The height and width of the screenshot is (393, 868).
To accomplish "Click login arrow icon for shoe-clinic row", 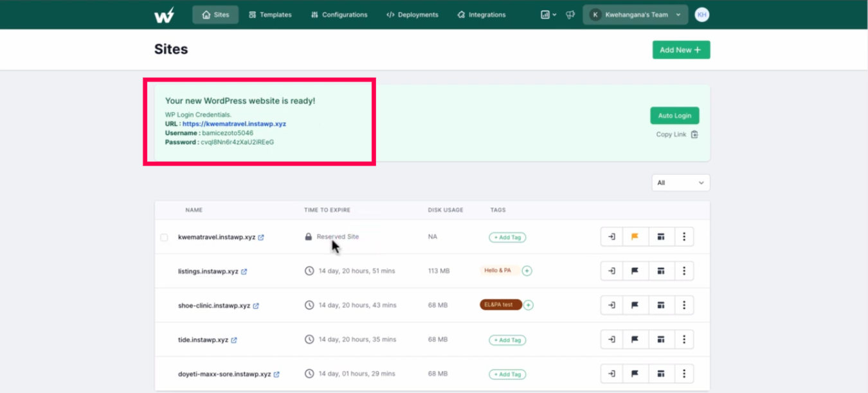I will tap(611, 305).
